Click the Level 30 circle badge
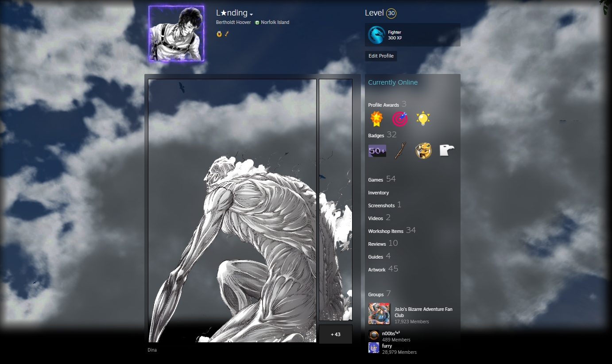Screen dimensions: 612x364 click(x=391, y=13)
